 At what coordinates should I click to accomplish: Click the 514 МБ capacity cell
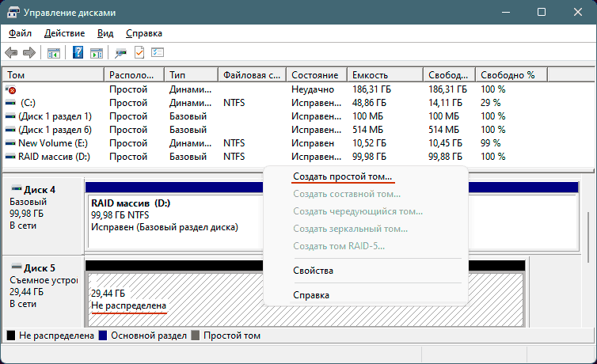(x=367, y=130)
